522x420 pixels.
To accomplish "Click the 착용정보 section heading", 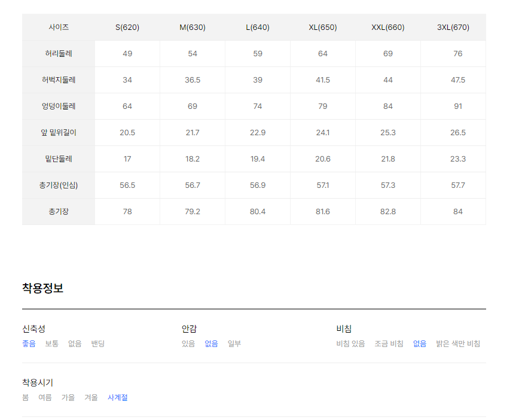I will click(42, 288).
